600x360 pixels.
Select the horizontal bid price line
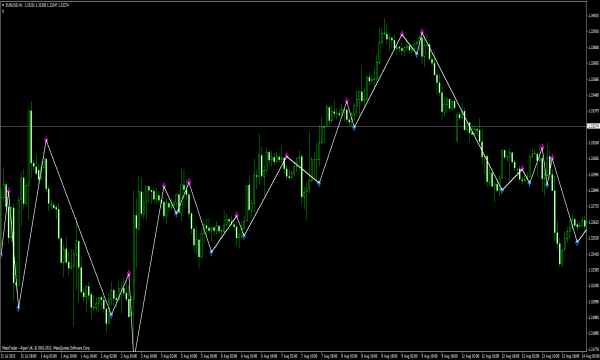coord(293,126)
